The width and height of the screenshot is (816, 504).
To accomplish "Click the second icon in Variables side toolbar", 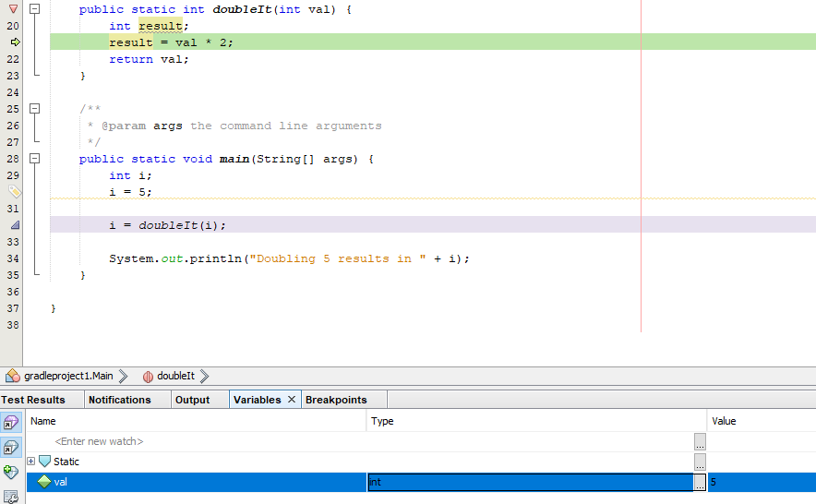I will click(x=11, y=448).
